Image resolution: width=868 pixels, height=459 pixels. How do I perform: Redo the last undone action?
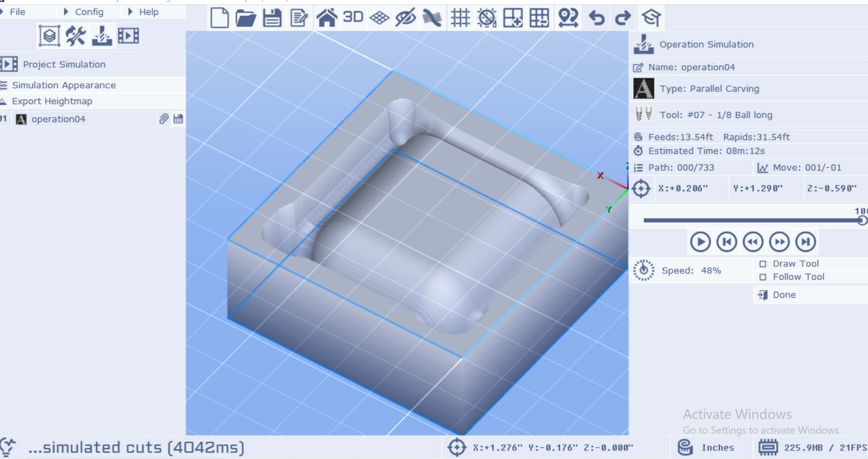pos(623,18)
